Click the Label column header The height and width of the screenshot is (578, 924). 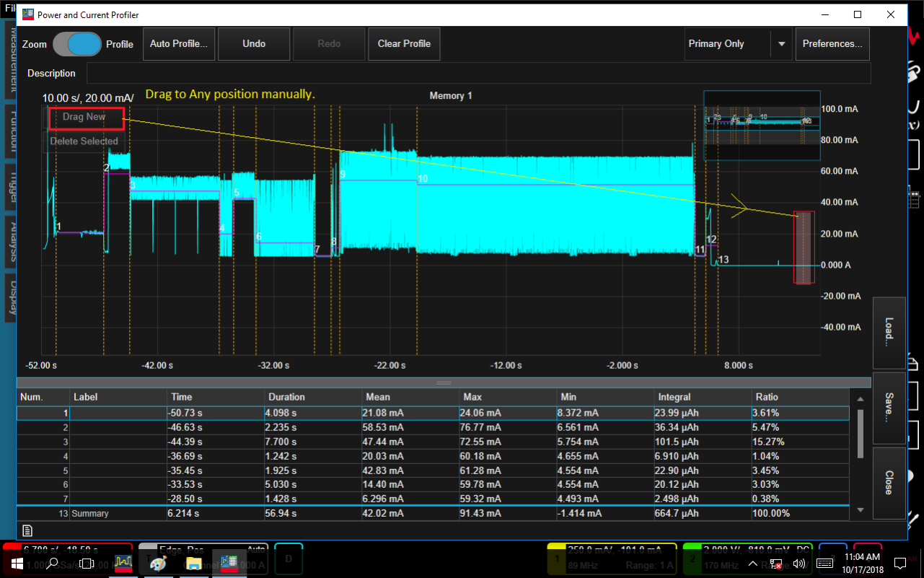(x=118, y=397)
